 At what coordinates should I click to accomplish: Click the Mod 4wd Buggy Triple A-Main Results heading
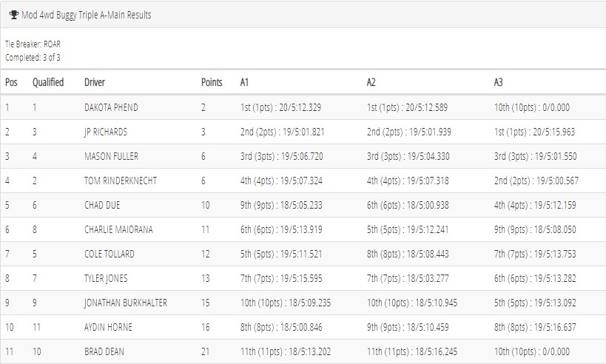click(86, 15)
